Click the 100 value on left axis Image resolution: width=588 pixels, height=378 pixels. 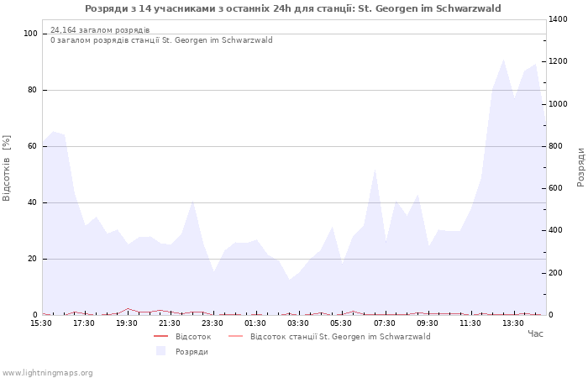click(x=30, y=34)
